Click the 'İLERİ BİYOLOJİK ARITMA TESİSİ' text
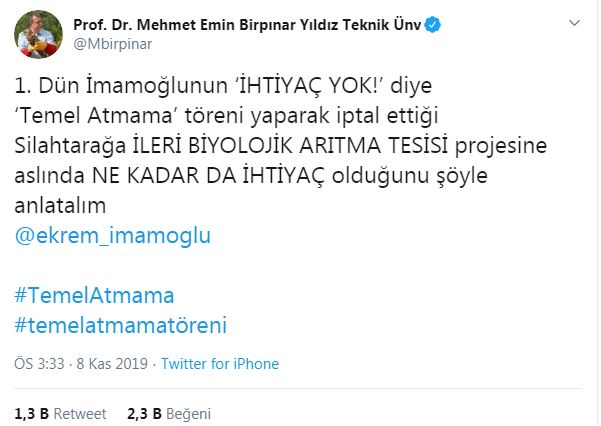 pos(290,146)
